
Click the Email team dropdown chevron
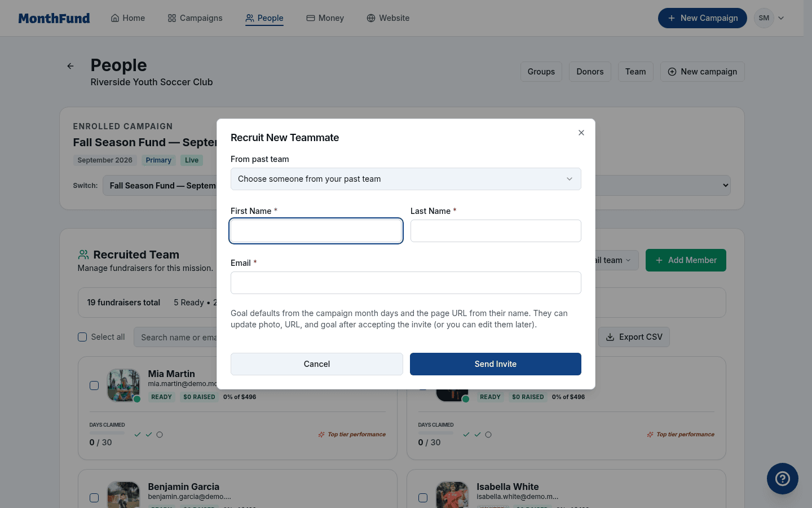[x=628, y=260]
